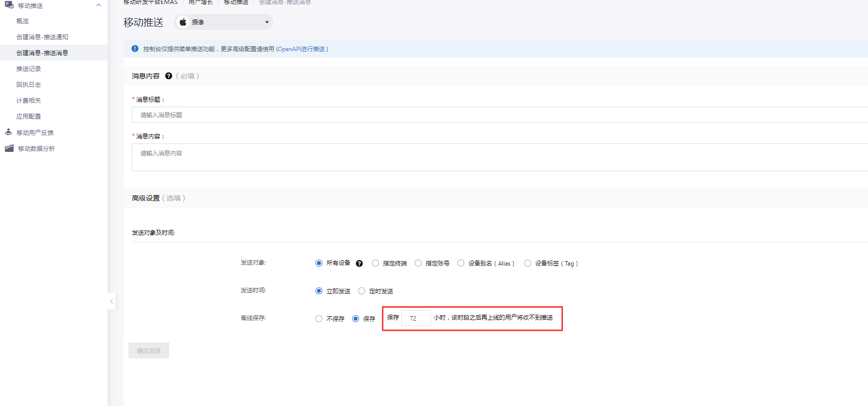Open the OpenAPI进行推送 link
This screenshot has width=868, height=406.
(302, 49)
